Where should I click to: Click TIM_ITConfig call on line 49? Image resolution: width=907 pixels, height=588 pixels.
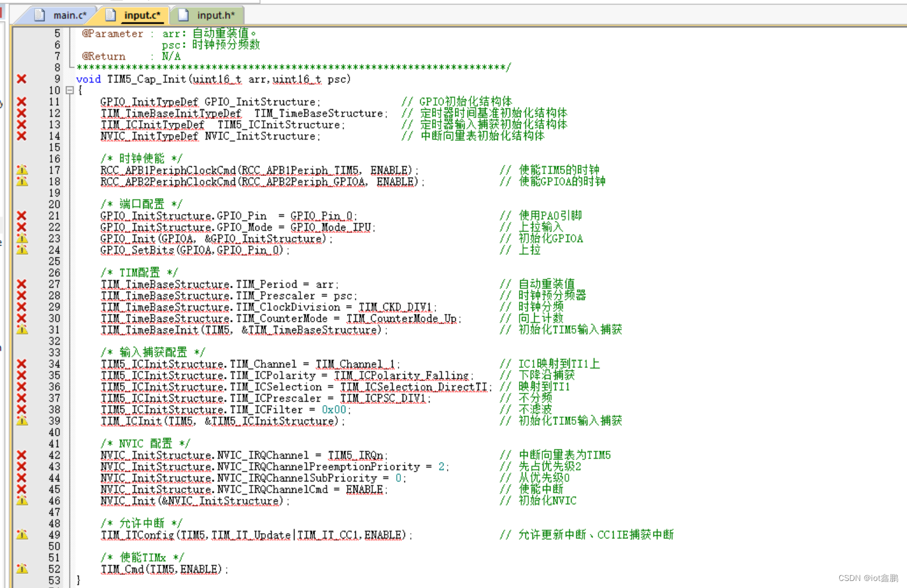(x=137, y=535)
